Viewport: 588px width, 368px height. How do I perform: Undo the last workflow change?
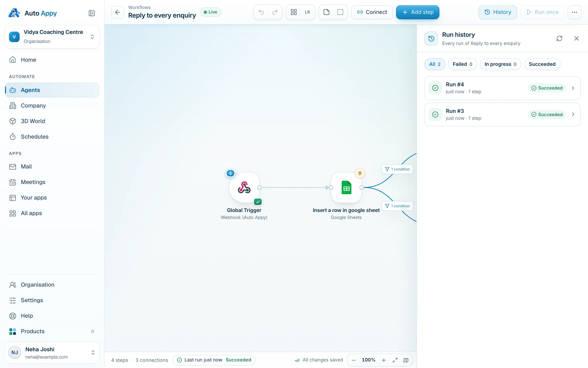point(261,12)
